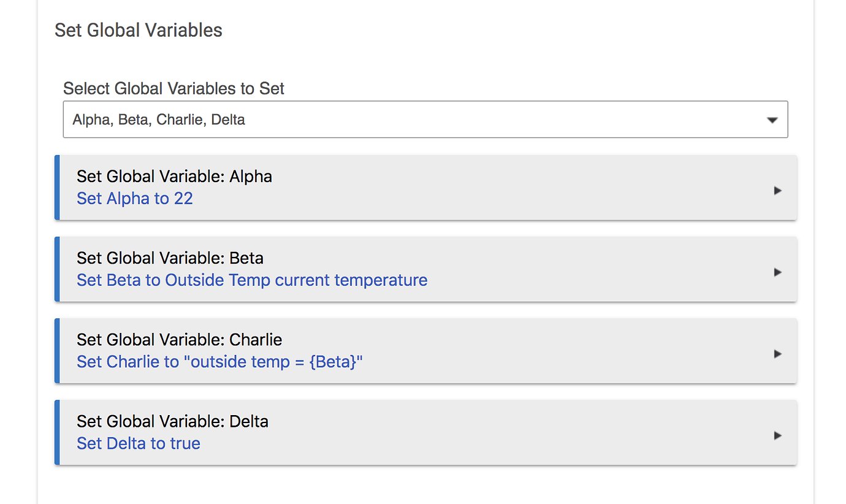
Task: Click the 'Select Global Variables to Set' label
Action: [173, 89]
